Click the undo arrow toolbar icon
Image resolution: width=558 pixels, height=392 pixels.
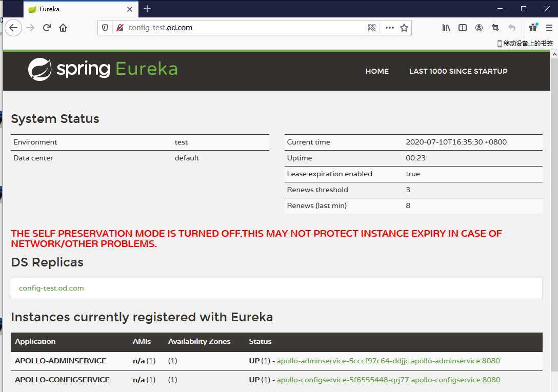(x=512, y=28)
